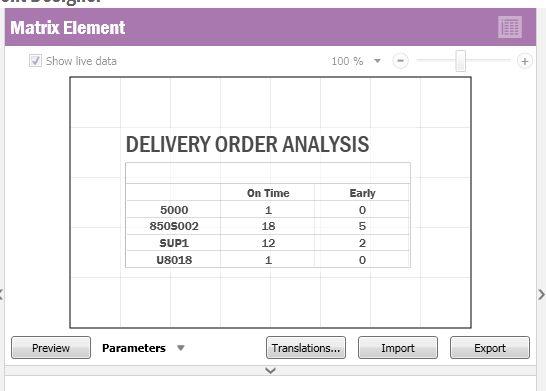Select the 5000 row label

pos(174,210)
